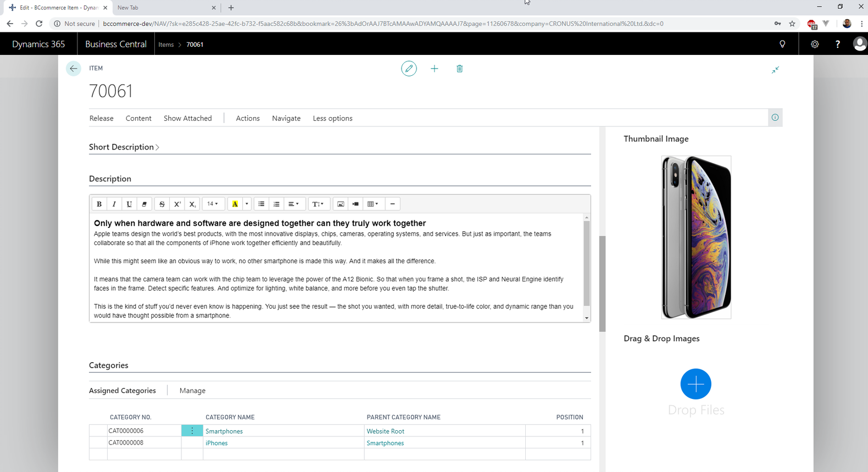868x472 pixels.
Task: Click the Items breadcrumb
Action: click(166, 45)
